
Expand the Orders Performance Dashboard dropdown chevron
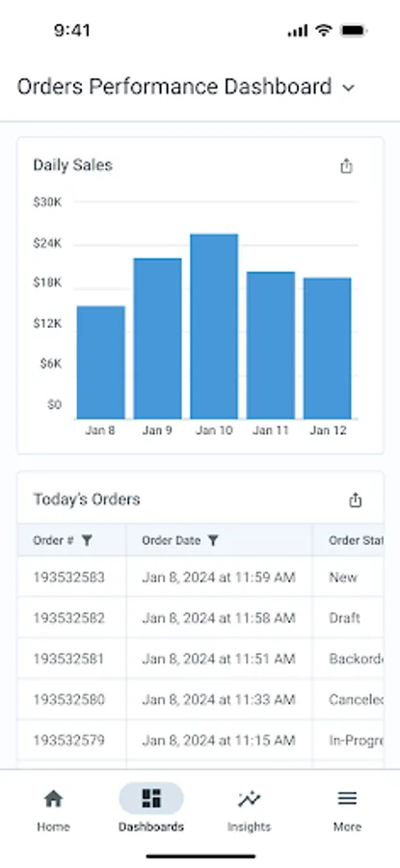[x=349, y=88]
